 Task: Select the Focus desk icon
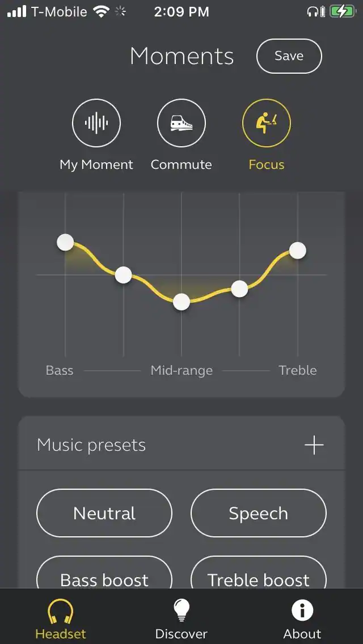click(x=267, y=123)
